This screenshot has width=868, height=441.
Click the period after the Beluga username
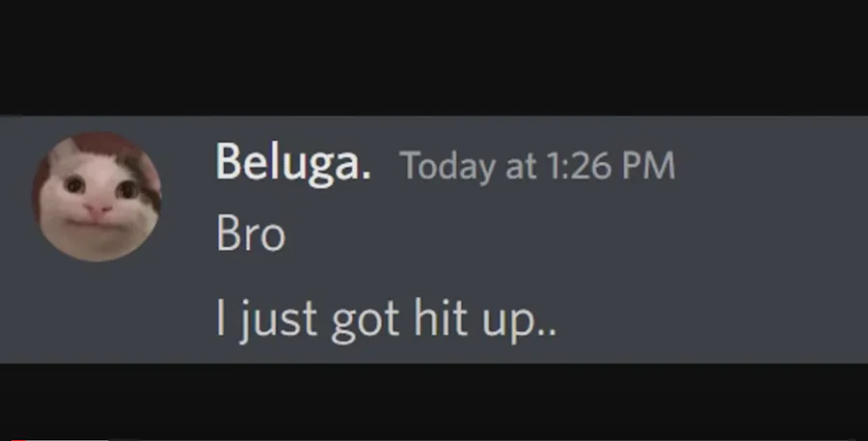click(x=366, y=176)
